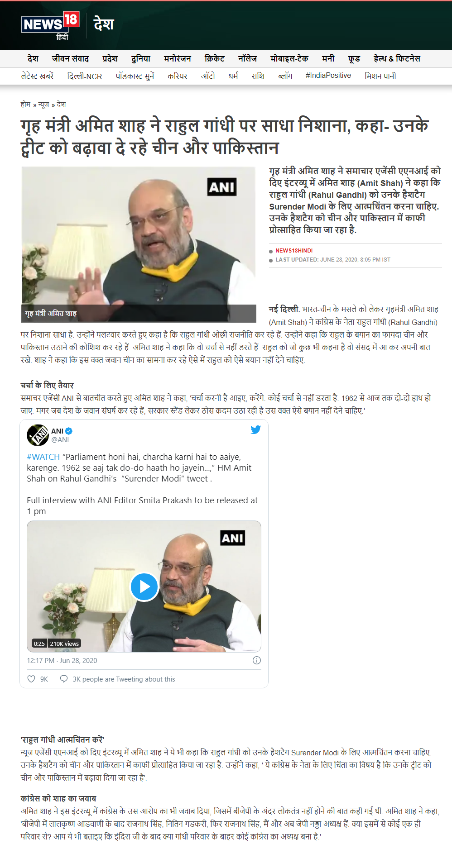
Task: Click होम in the breadcrumb
Action: coord(25,105)
